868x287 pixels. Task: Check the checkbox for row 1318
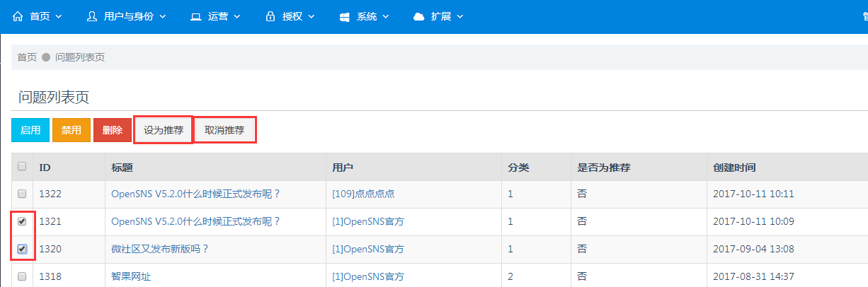(22, 276)
